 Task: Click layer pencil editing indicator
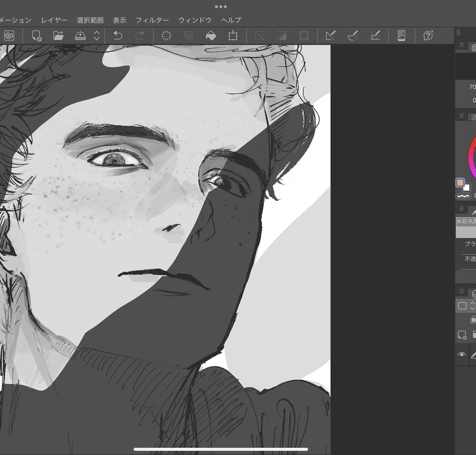click(x=473, y=355)
